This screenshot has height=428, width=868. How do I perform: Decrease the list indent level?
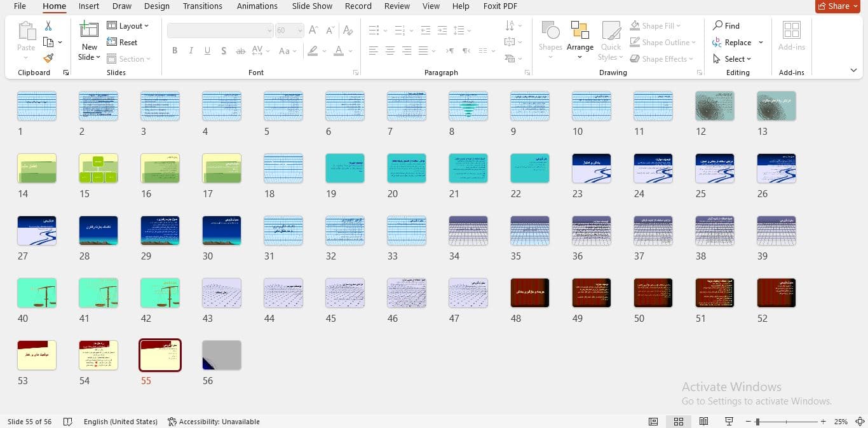[x=426, y=30]
